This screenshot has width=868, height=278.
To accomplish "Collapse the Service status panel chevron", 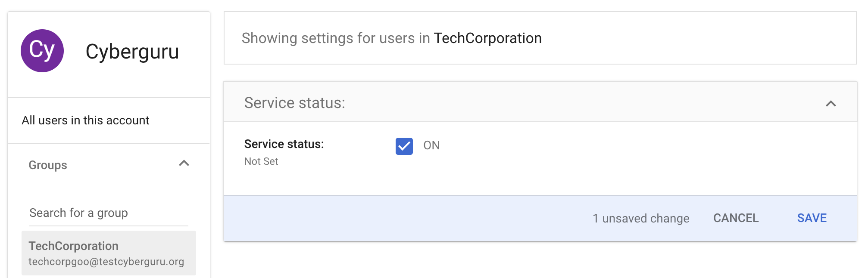I will 831,104.
